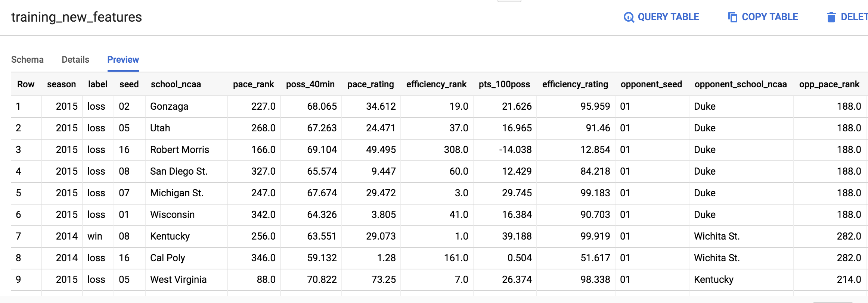Sort by the season column header
Screen dimensions: 868x303
[62, 84]
